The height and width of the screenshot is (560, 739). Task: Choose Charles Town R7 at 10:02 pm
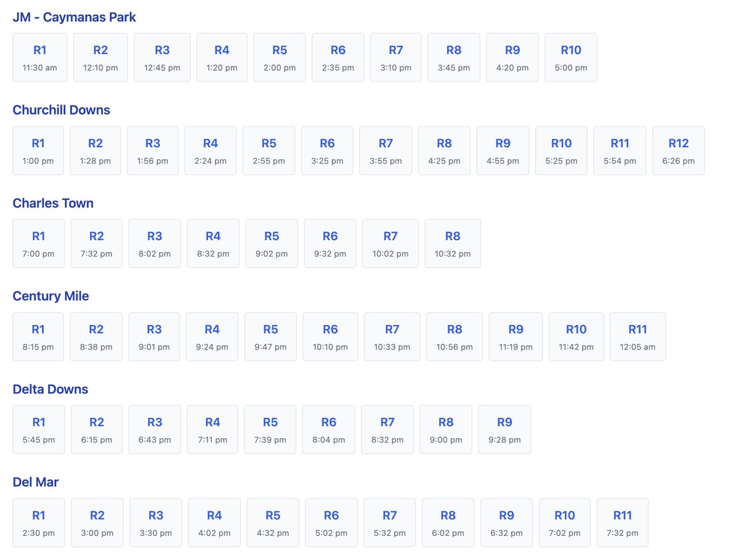pyautogui.click(x=390, y=244)
